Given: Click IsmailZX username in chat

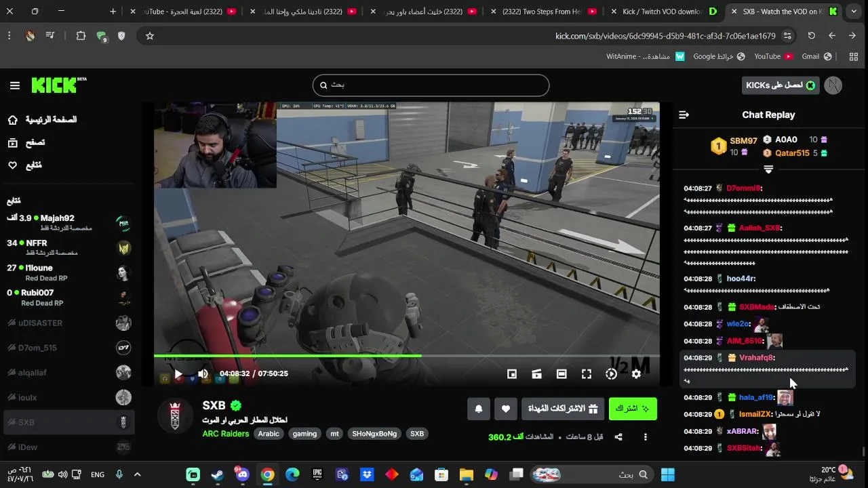Looking at the screenshot, I should [x=755, y=414].
